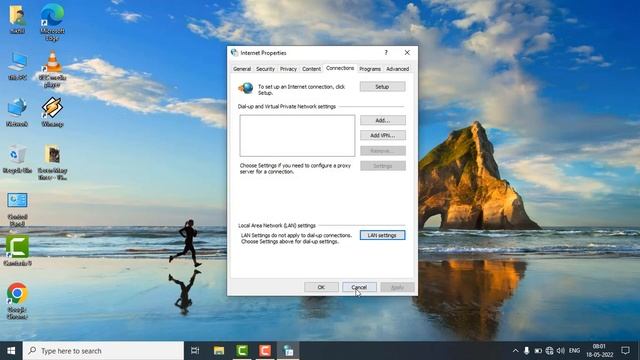Switch to the green Camtasia taskbar app
Screen dimensions: 640x360
[242, 351]
